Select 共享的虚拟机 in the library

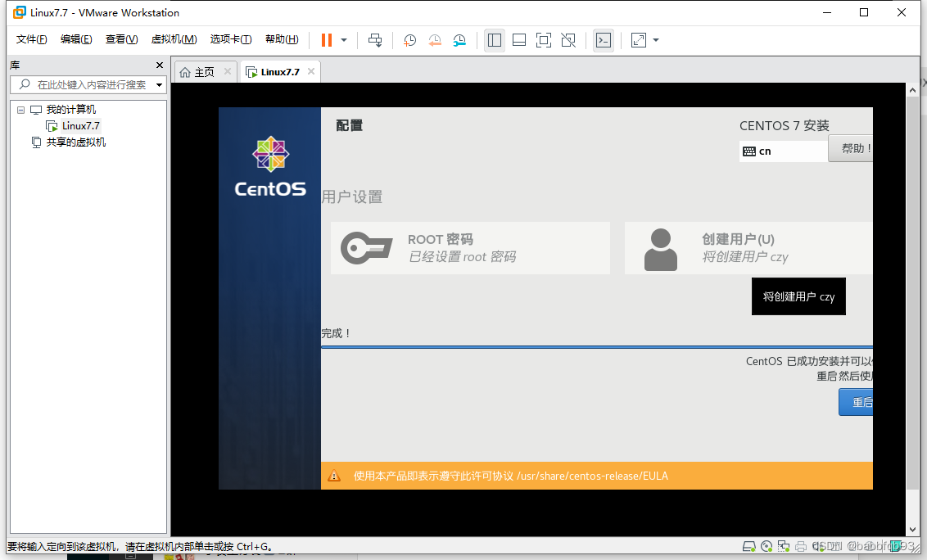tap(75, 142)
